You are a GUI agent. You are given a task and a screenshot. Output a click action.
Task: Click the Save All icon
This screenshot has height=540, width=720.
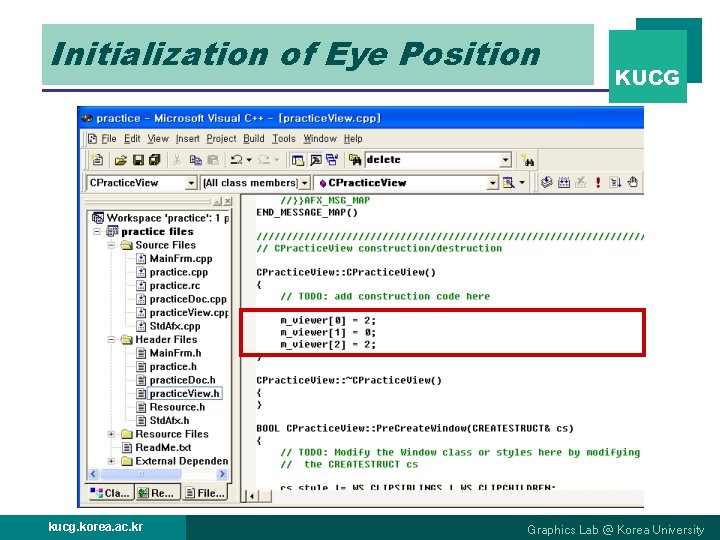[x=155, y=160]
